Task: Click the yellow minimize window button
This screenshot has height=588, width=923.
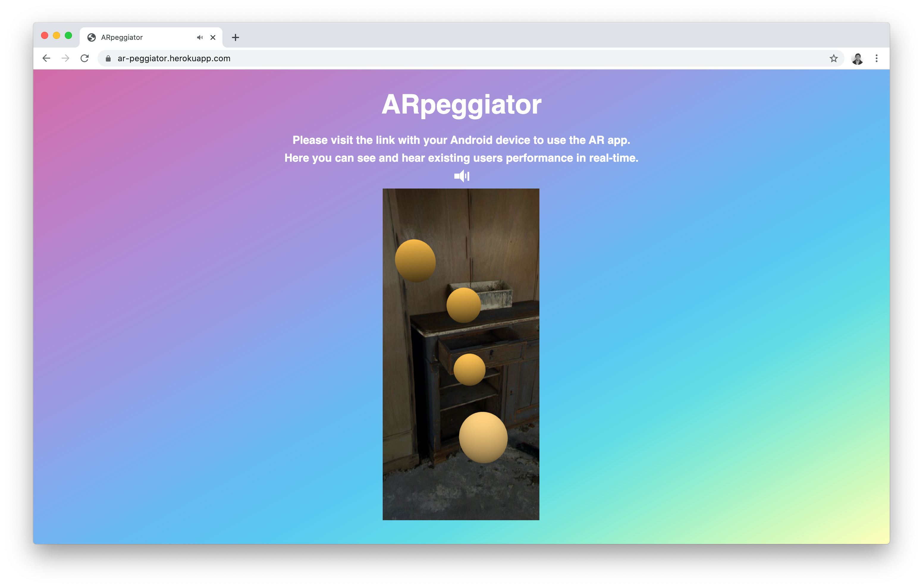Action: coord(56,36)
